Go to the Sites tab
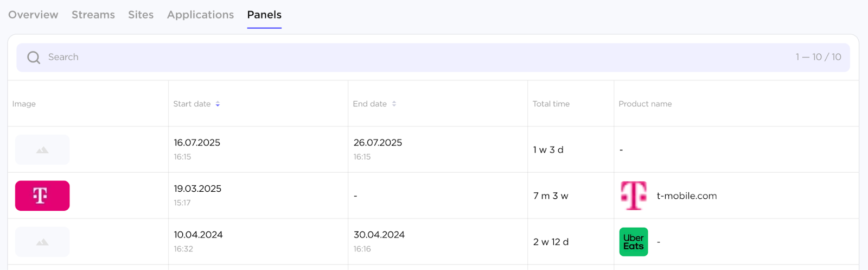868x270 pixels. point(141,15)
